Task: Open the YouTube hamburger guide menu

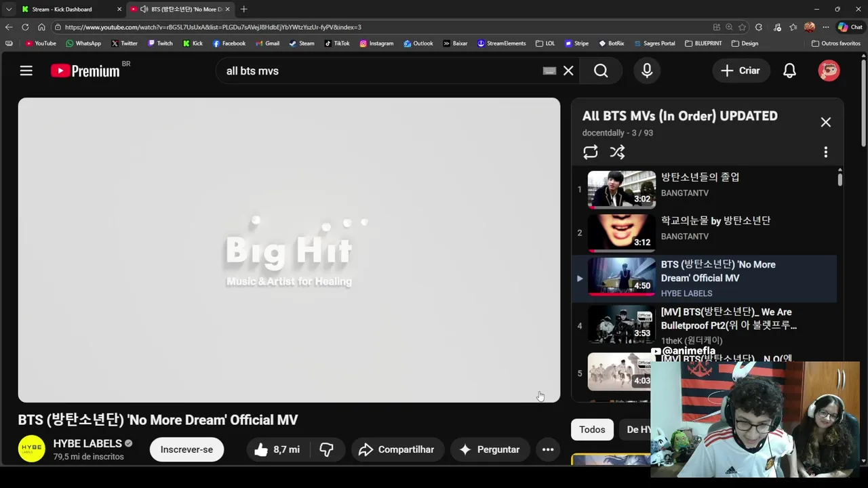Action: (x=26, y=70)
